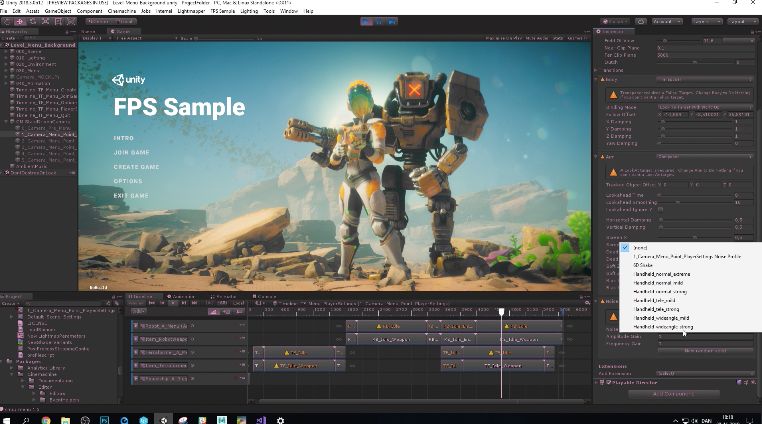
Task: Open the Account dropdown
Action: tap(667, 21)
